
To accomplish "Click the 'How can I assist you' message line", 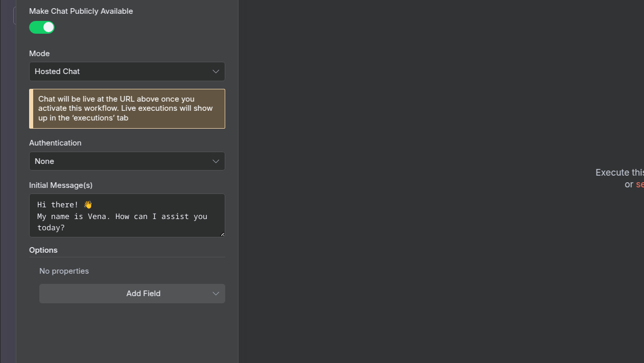I will pyautogui.click(x=122, y=216).
